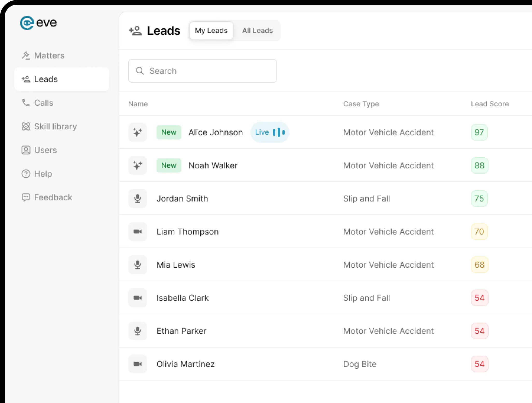Open the Olivia Martinez lead row
Viewport: 532px width, 403px height.
[185, 364]
